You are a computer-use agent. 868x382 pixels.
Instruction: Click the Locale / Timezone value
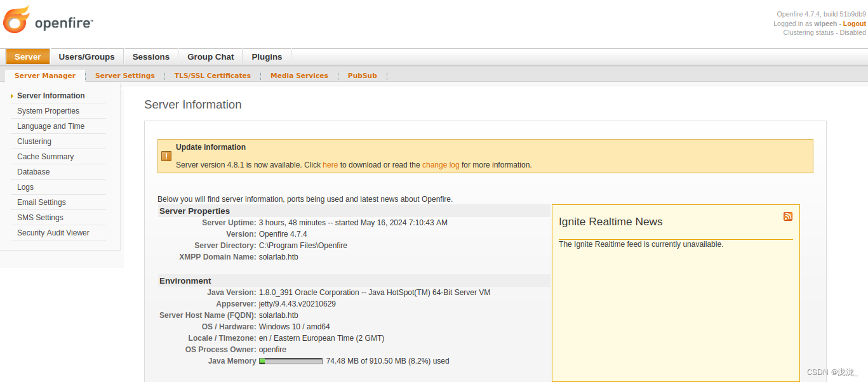321,338
